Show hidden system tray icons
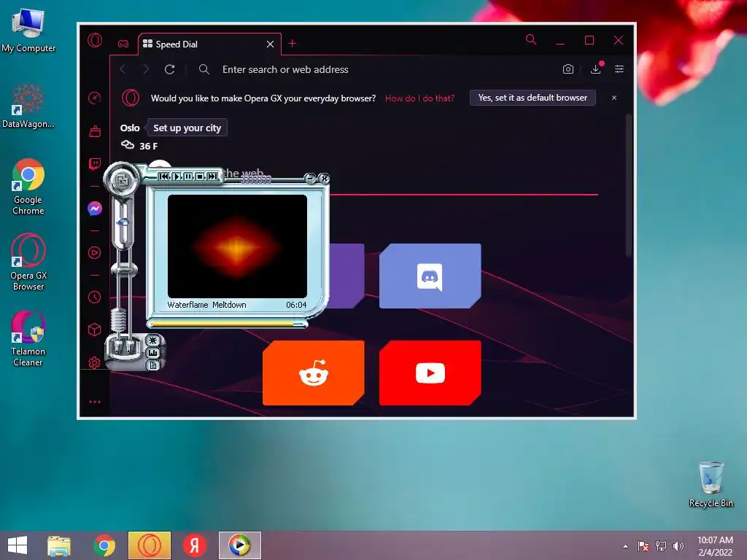Screen dimensions: 747x560 [x=625, y=546]
